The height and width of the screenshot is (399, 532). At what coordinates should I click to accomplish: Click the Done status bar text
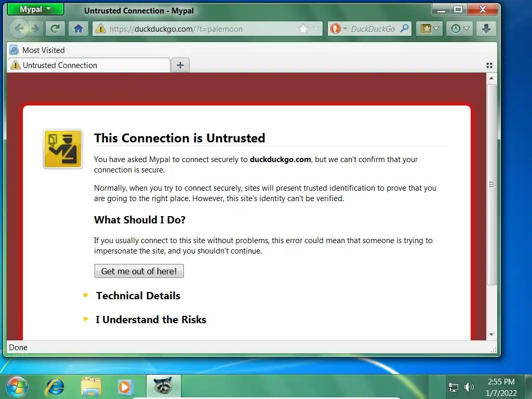pyautogui.click(x=18, y=348)
